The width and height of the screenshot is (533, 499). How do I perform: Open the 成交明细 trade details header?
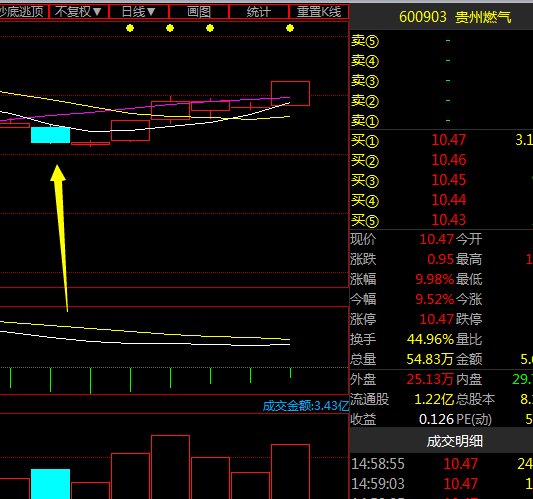(x=454, y=441)
